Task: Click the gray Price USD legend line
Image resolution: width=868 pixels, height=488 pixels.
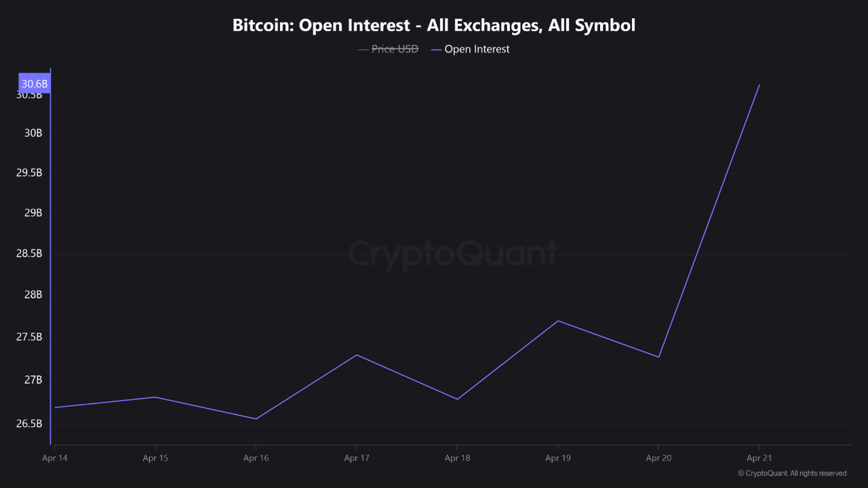Action: tap(363, 49)
